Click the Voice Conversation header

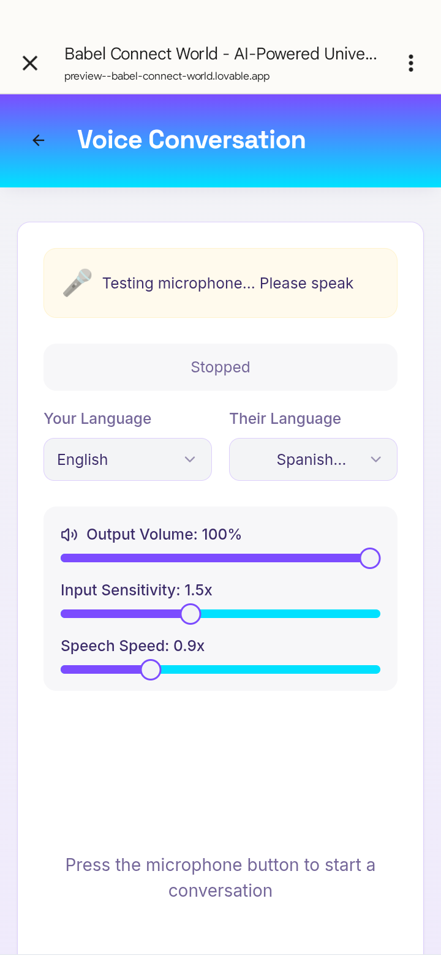click(x=191, y=140)
